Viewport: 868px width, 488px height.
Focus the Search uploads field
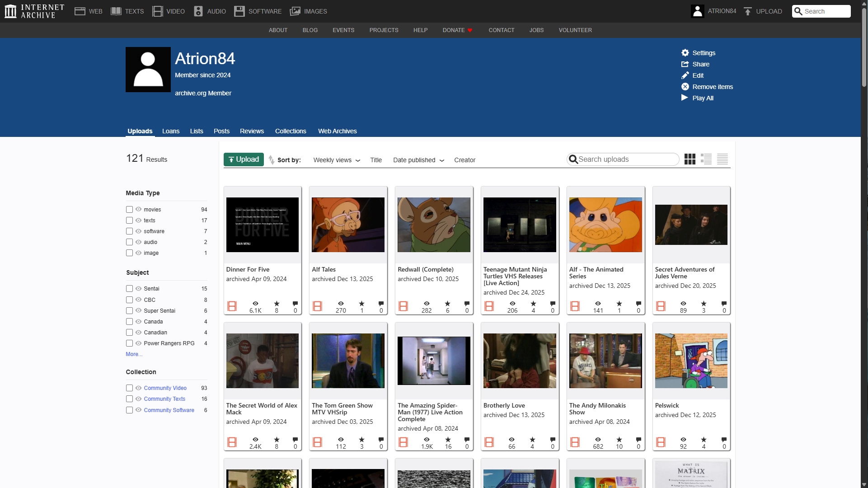click(x=626, y=160)
